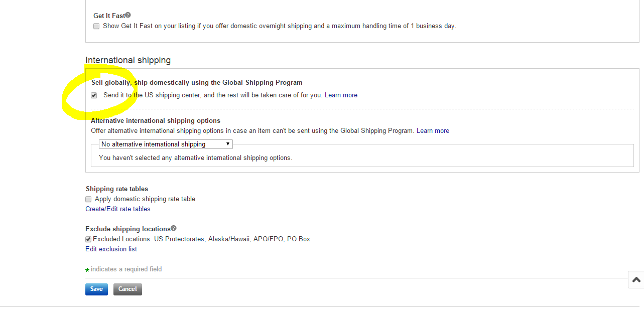Click the 'Sell globally, ship domestically' heading
The image size is (644, 315).
[197, 82]
